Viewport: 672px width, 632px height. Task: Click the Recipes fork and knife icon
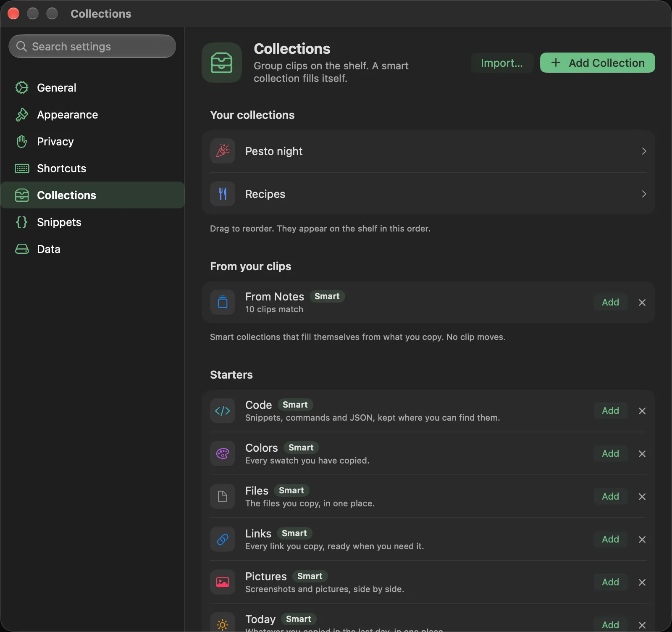pos(223,194)
